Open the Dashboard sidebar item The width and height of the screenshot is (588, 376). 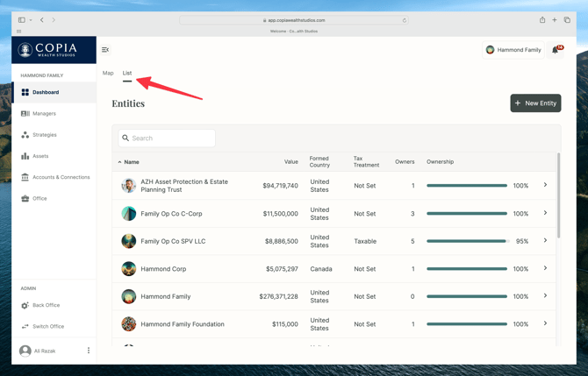[x=54, y=92]
